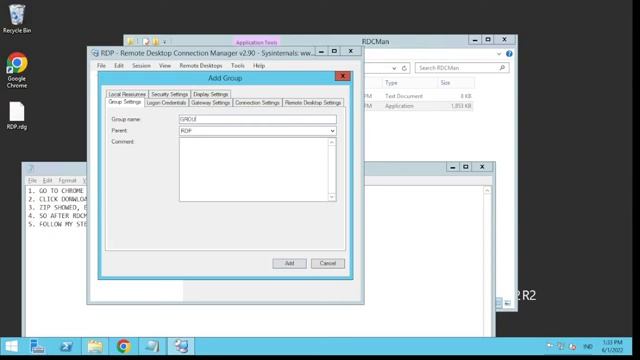Click the 'GO TO CHROME' line in Notepad

click(x=57, y=191)
